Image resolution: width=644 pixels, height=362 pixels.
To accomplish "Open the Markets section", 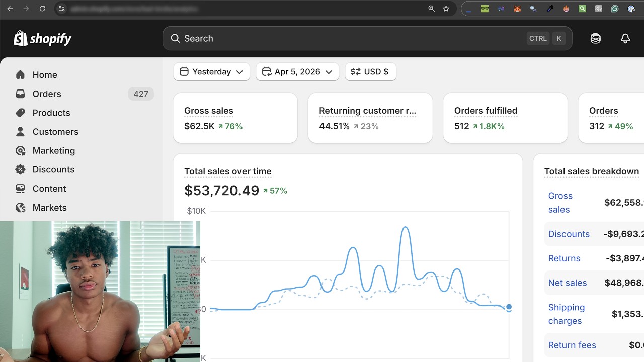I will pos(49,208).
